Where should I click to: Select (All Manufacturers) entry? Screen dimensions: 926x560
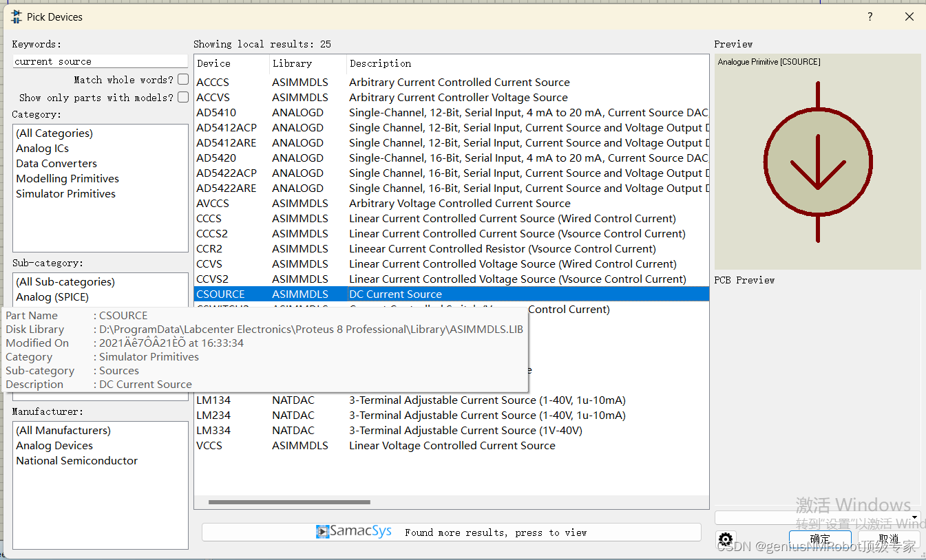pos(100,431)
